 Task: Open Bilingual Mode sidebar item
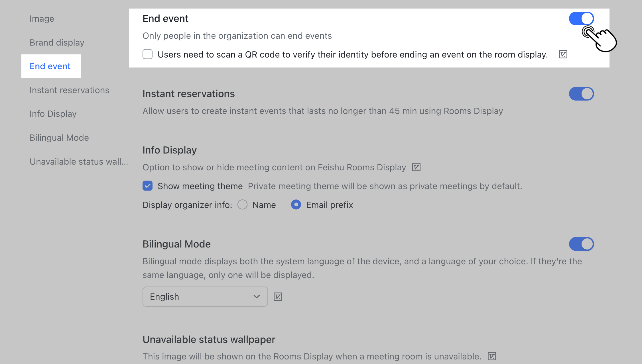coord(59,138)
